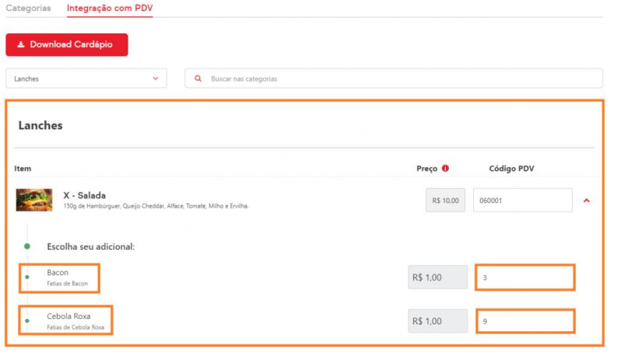Image resolution: width=621 pixels, height=364 pixels.
Task: Click the red info icon beside Preço
Action: (445, 168)
